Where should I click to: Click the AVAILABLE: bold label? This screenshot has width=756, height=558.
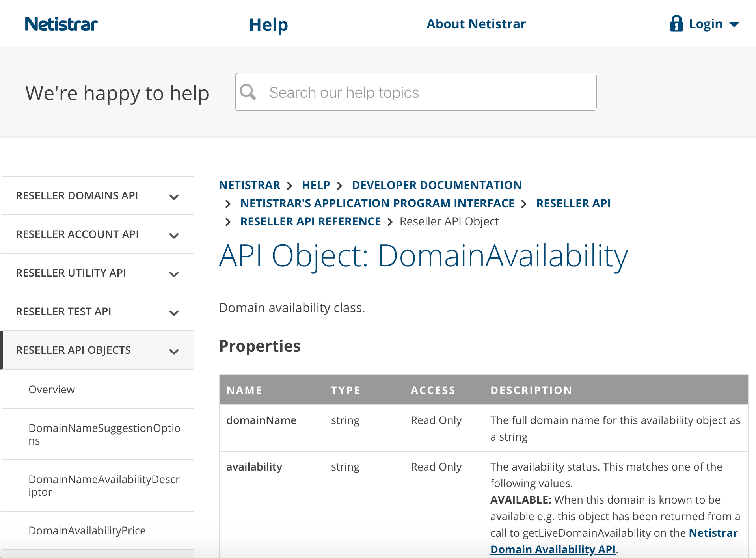pyautogui.click(x=520, y=500)
